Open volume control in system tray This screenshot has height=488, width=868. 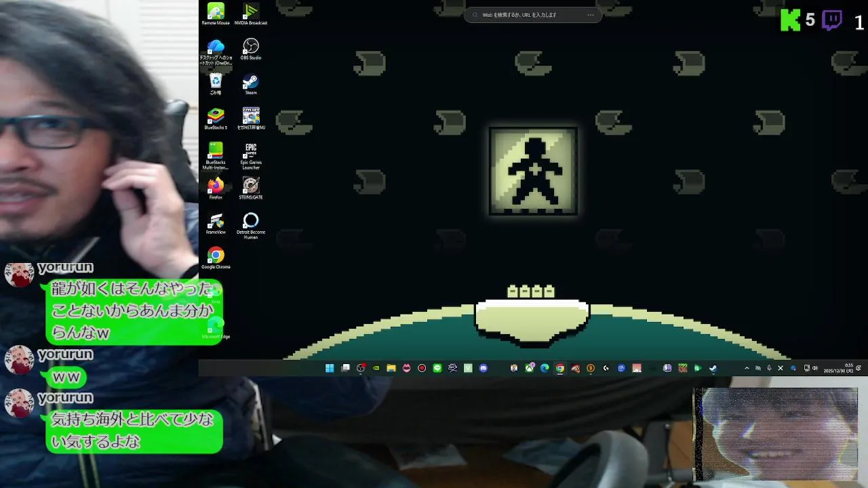click(x=815, y=368)
